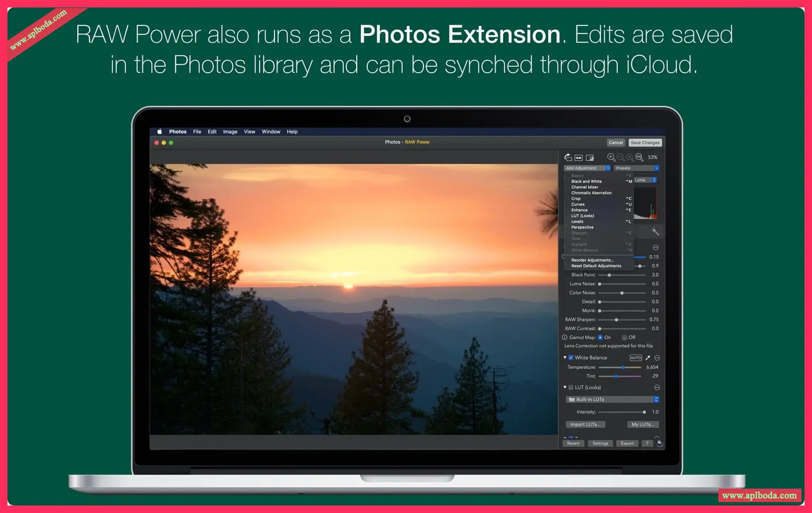This screenshot has width=812, height=513.
Task: Pick the White Balance eyedropper
Action: click(x=648, y=358)
